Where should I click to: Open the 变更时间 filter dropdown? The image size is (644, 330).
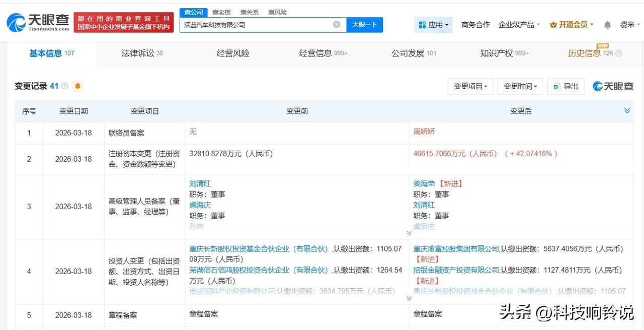click(520, 86)
